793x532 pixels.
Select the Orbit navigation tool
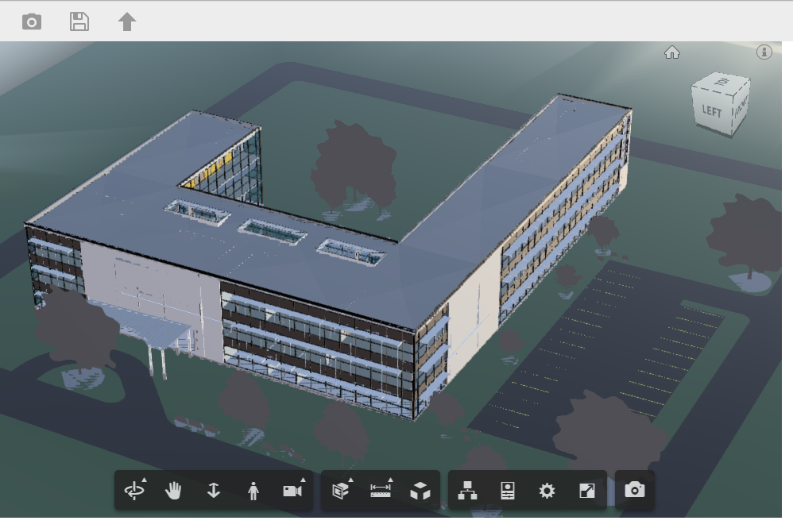(134, 491)
